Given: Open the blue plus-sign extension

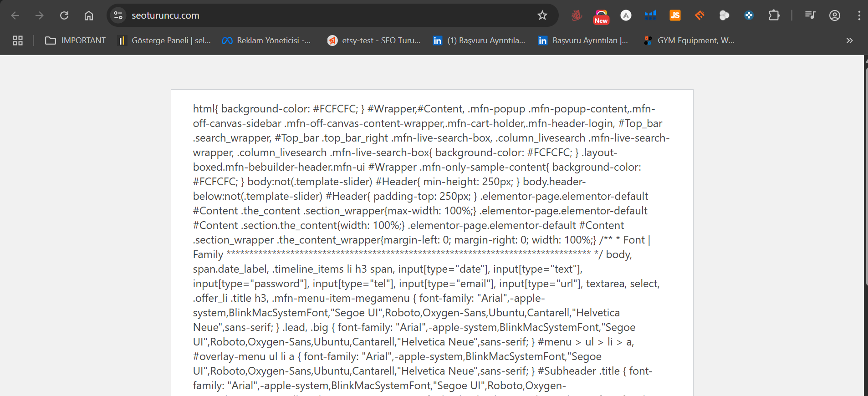Looking at the screenshot, I should pos(749,15).
